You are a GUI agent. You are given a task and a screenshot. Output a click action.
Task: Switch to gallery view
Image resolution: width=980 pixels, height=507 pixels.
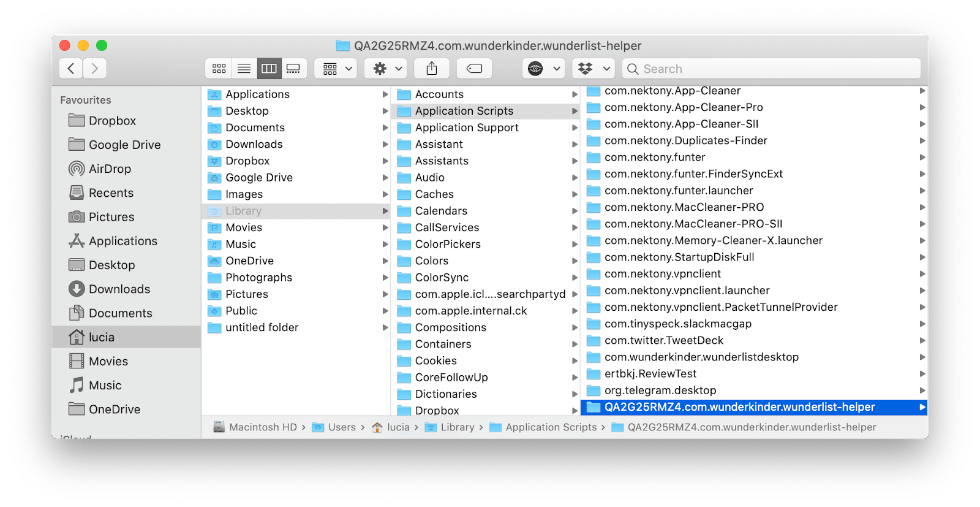coord(293,69)
